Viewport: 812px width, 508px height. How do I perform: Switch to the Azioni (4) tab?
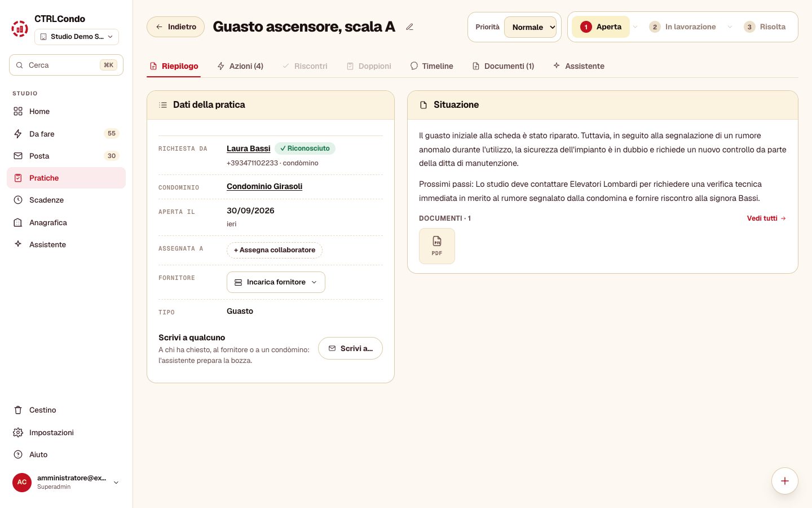[240, 66]
